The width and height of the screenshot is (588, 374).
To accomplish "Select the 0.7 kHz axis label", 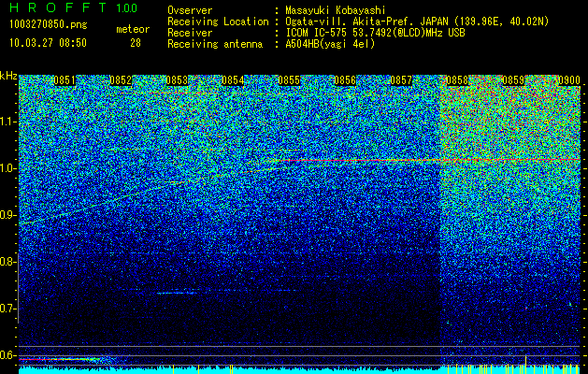I will click(7, 309).
